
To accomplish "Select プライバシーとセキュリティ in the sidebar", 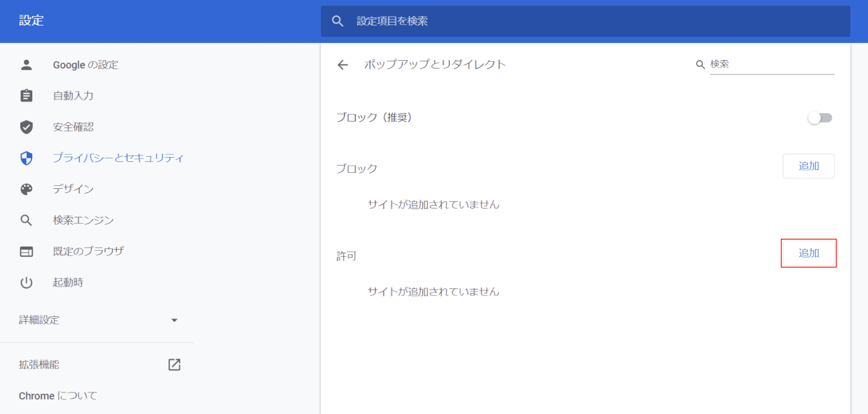I will pyautogui.click(x=118, y=158).
